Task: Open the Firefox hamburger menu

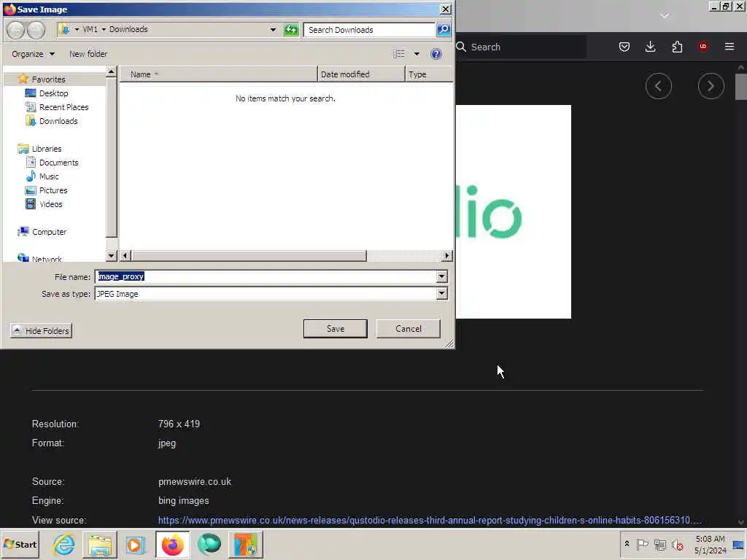Action: coord(729,47)
